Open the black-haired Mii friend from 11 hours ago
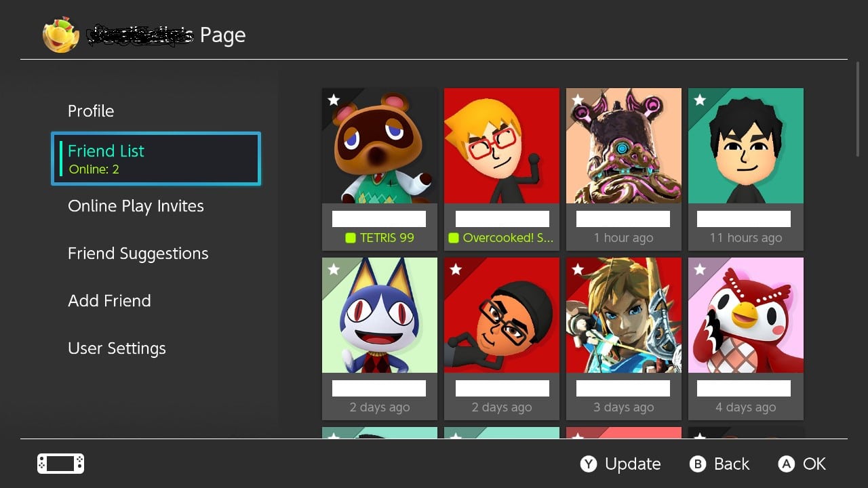This screenshot has height=488, width=868. point(746,169)
